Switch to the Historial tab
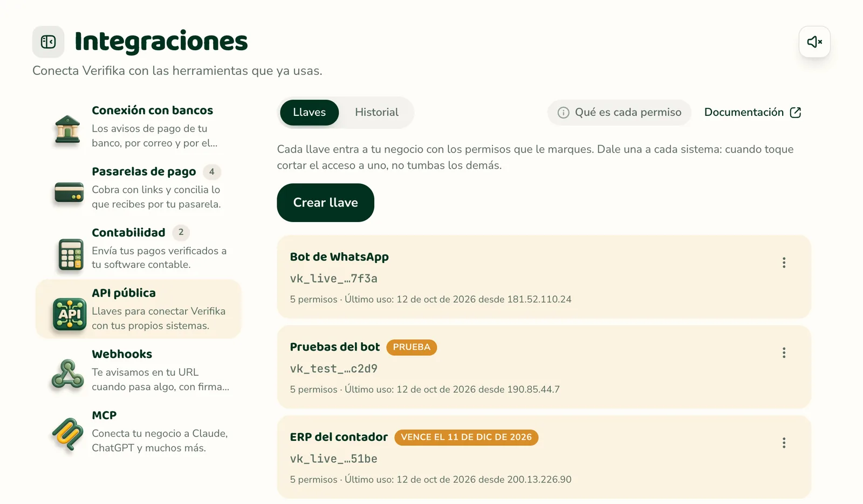This screenshot has width=863, height=504. (x=376, y=113)
